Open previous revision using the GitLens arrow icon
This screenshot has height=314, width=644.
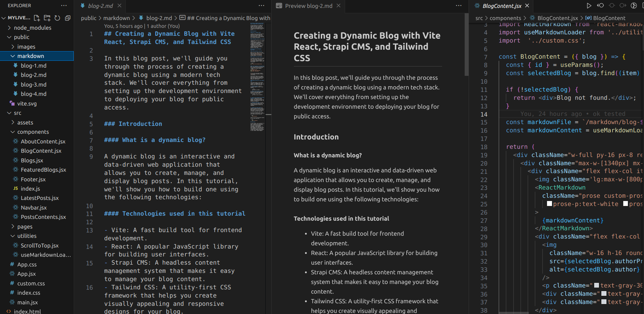click(x=600, y=6)
